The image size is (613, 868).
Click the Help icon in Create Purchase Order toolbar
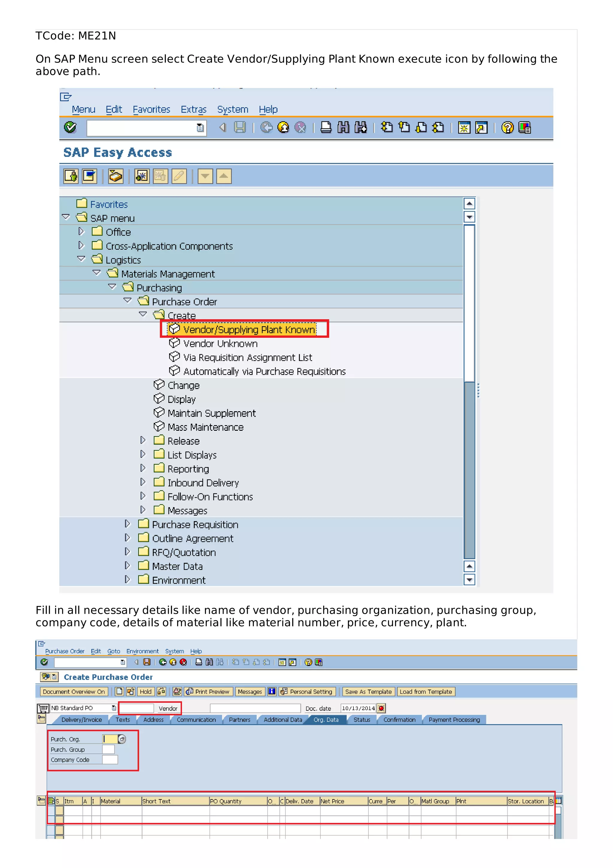tap(308, 662)
